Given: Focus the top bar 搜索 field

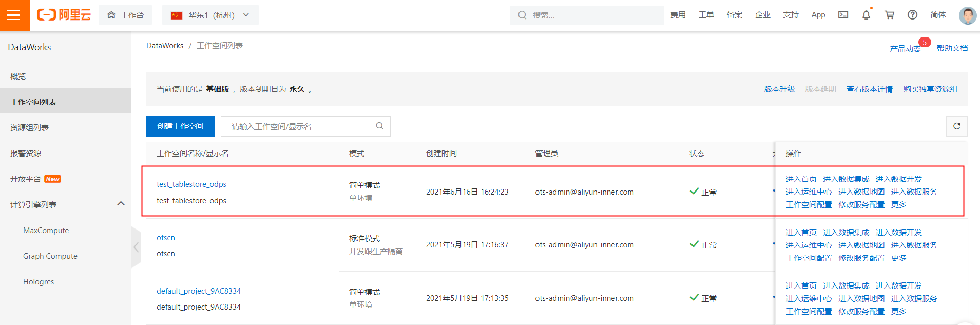Looking at the screenshot, I should (x=587, y=15).
